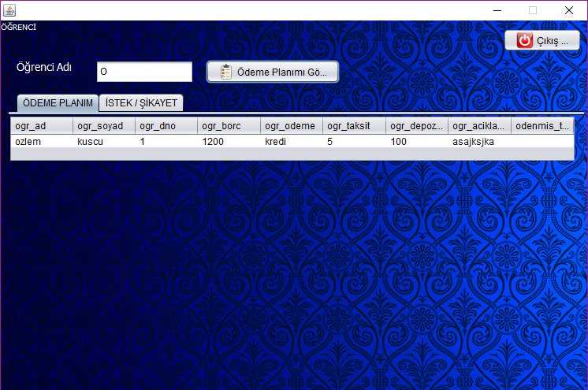Viewport: 588px width, 390px height.
Task: Click the ogr_borc column header
Action: tap(229, 126)
